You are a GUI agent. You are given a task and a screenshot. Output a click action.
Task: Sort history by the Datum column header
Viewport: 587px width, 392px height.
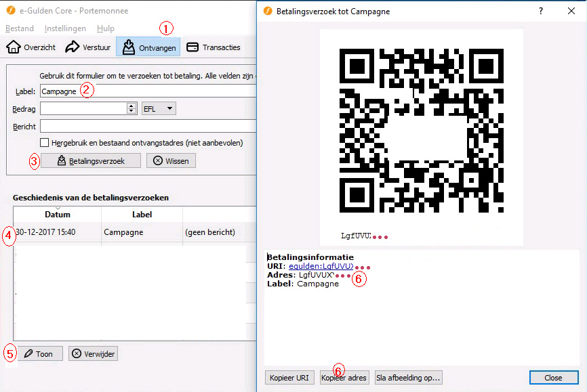tap(58, 215)
